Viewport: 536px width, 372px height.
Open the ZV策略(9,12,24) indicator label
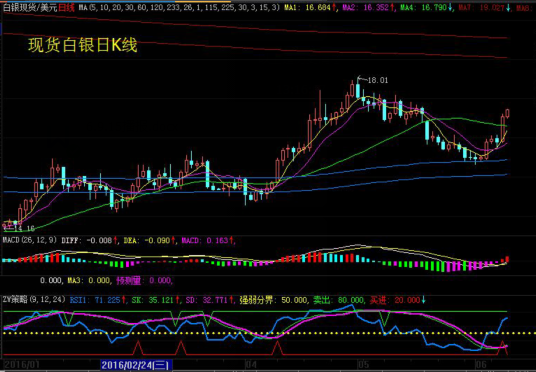[34, 300]
